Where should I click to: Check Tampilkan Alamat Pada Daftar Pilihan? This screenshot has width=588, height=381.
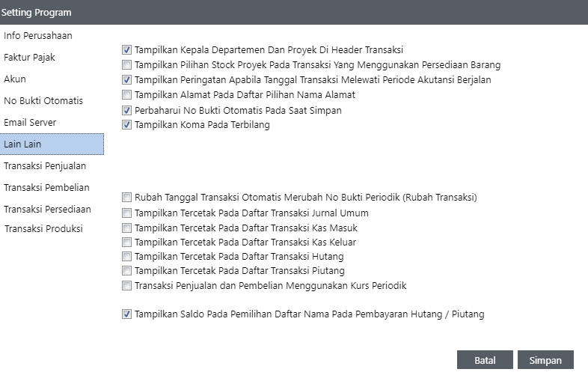tap(127, 95)
